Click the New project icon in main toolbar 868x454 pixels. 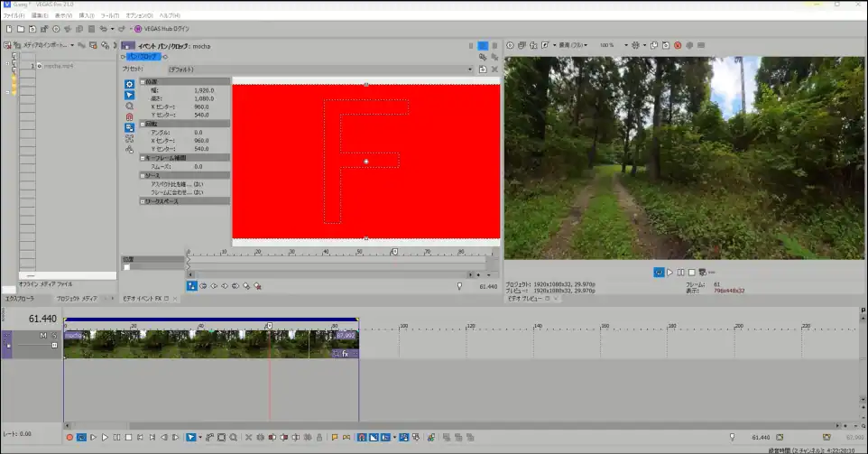[9, 29]
